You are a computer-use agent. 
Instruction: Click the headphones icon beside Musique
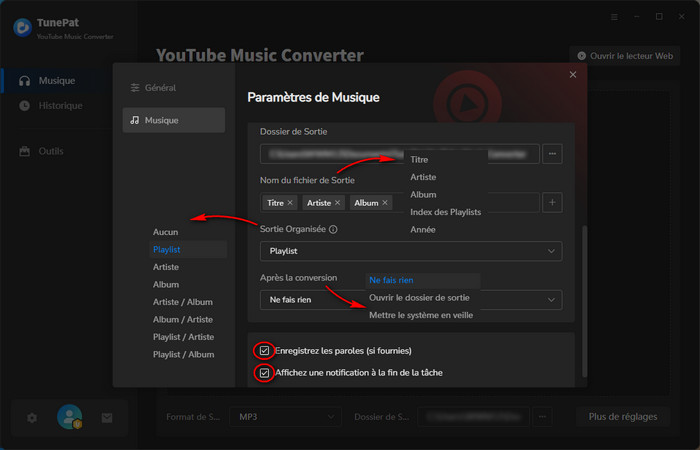[x=25, y=80]
